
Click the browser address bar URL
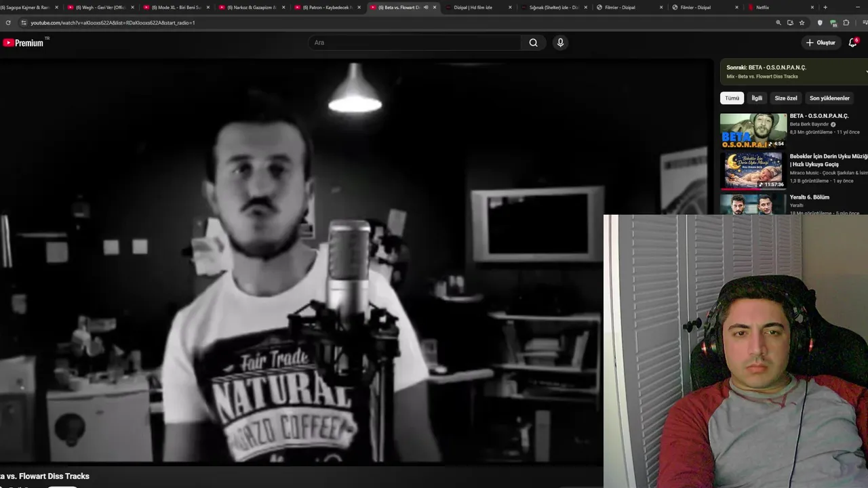point(113,22)
